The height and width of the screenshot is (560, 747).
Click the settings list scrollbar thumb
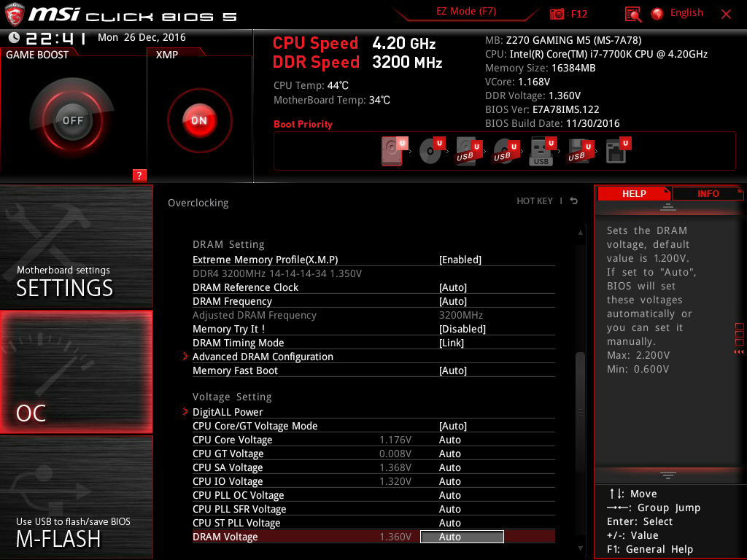(580, 412)
